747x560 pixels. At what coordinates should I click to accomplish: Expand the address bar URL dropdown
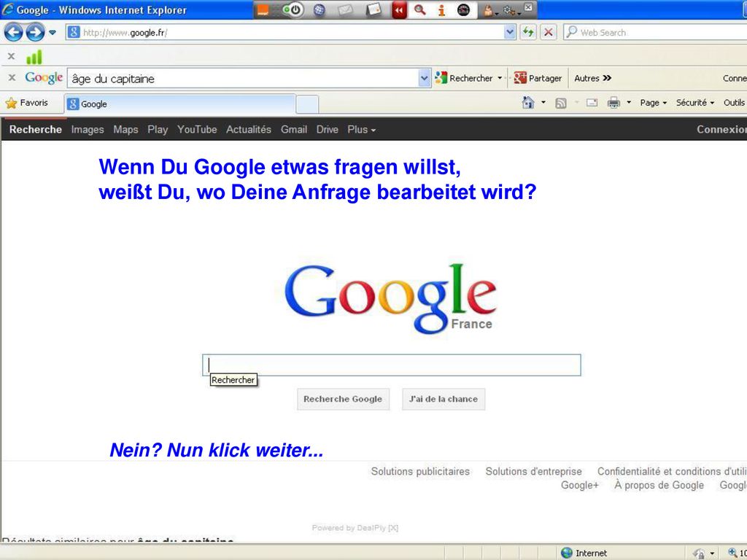(510, 32)
